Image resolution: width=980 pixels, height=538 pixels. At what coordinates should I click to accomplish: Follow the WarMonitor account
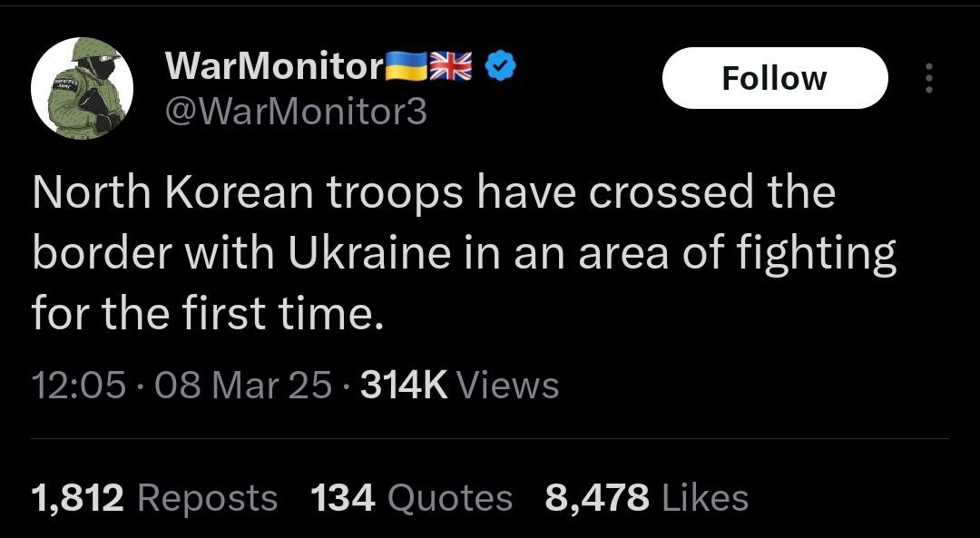click(774, 79)
